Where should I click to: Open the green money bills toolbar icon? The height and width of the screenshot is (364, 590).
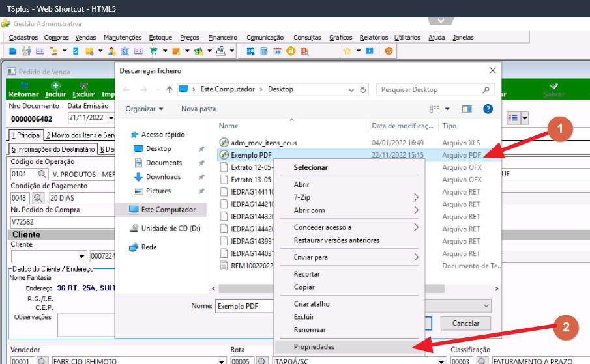click(199, 51)
